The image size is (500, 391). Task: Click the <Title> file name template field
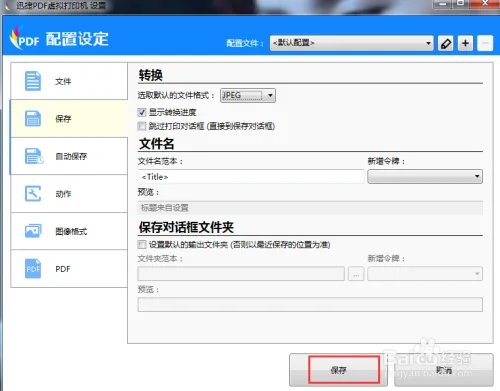(251, 177)
